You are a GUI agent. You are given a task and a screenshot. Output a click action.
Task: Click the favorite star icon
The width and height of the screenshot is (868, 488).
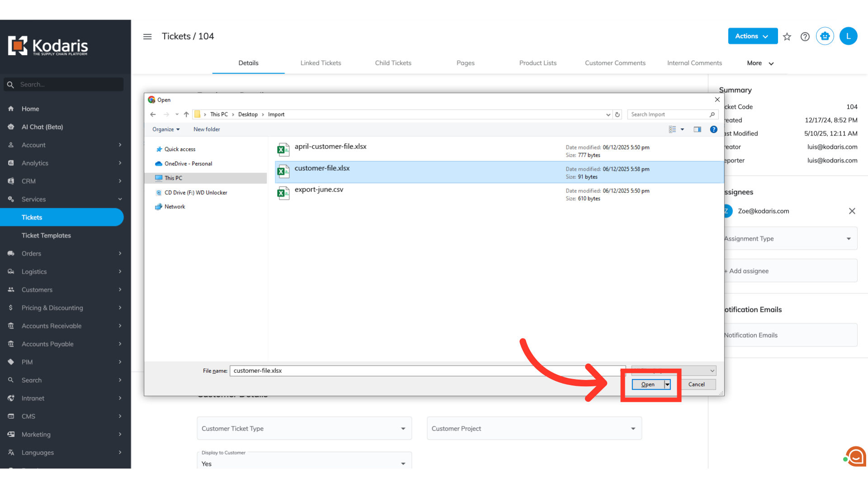[x=787, y=37]
